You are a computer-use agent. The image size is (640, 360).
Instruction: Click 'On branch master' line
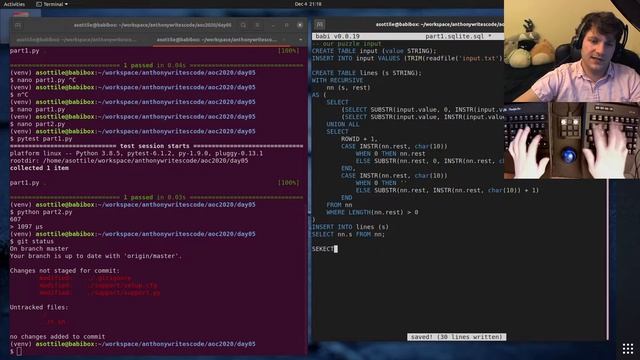39,249
